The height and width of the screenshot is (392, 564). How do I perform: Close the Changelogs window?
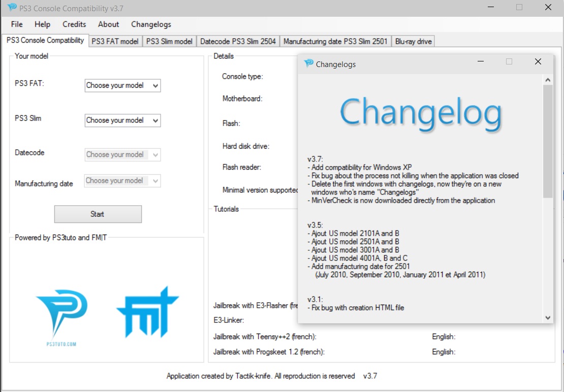pos(538,62)
